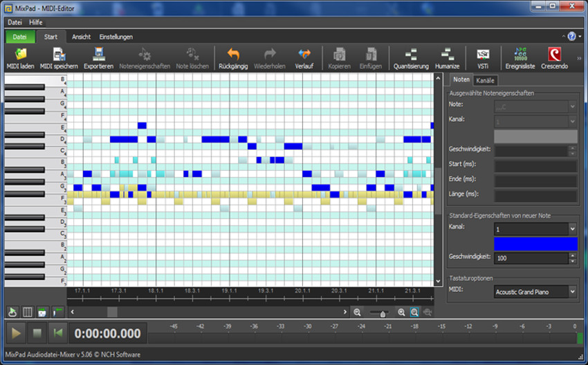Open the Note dropdown in selected properties
588x365 pixels.
[x=573, y=106]
